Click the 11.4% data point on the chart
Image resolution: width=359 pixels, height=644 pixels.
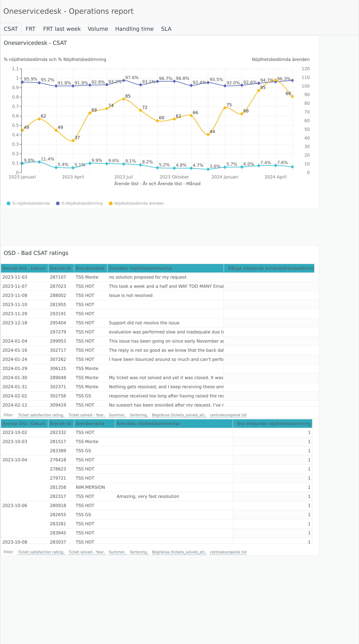tap(39, 162)
